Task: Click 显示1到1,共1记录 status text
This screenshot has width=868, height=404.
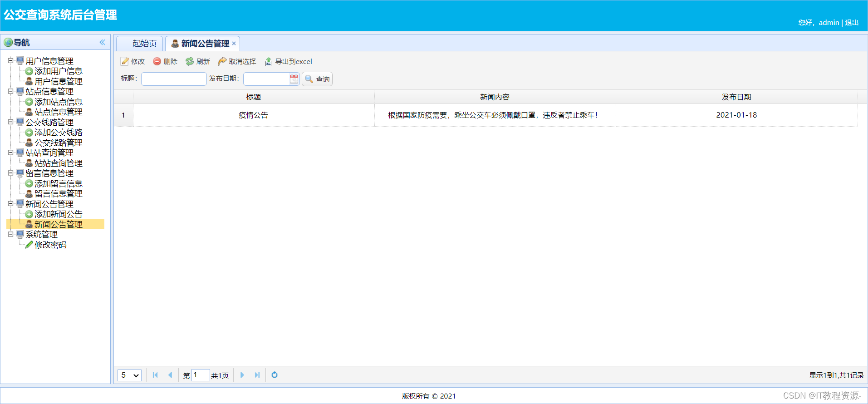Action: click(836, 375)
